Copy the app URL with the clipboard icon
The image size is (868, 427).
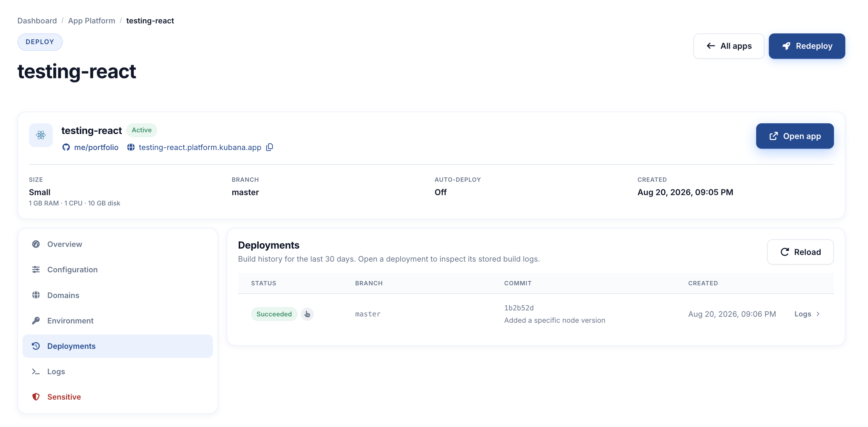tap(269, 147)
